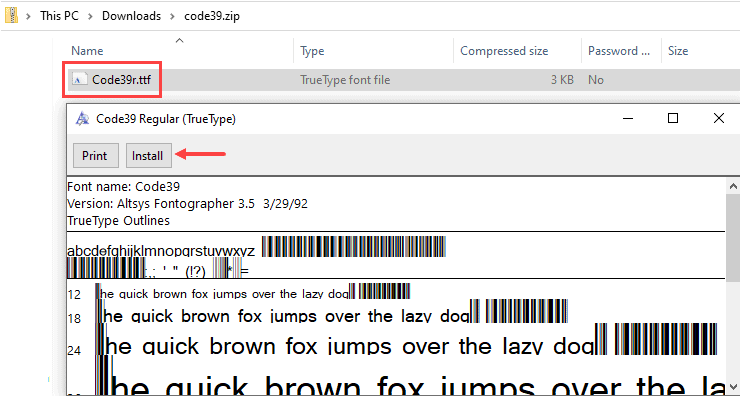Maximize the Code39 Regular window
Viewport: 740px width, 396px height.
tap(673, 118)
